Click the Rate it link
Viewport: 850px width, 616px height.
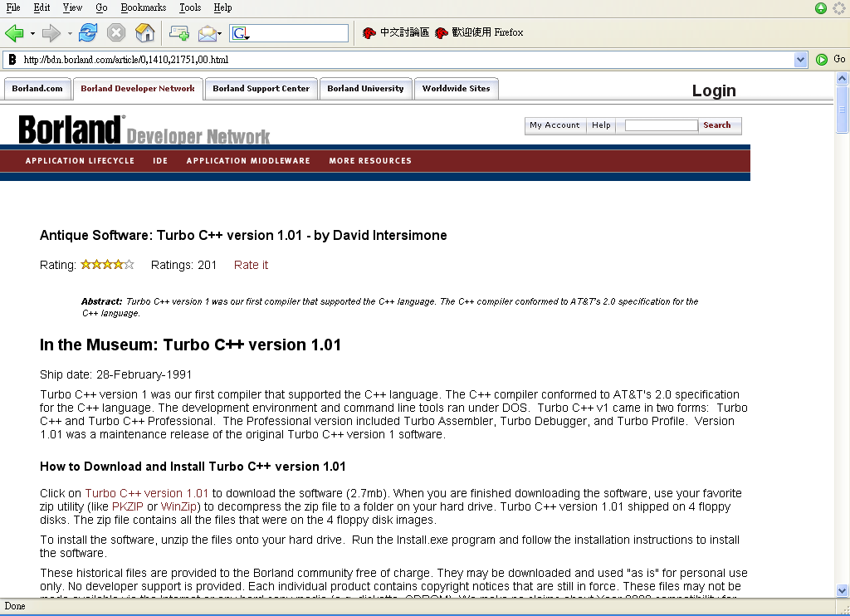pos(251,265)
